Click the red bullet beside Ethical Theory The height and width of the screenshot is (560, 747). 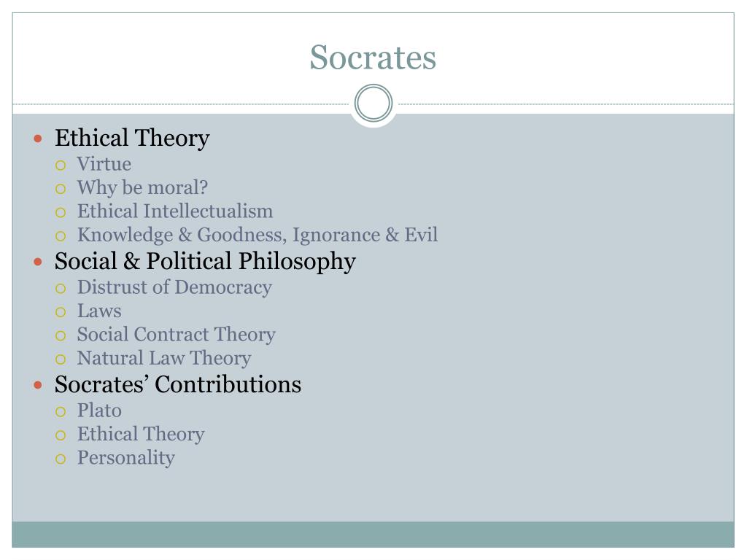[38, 139]
